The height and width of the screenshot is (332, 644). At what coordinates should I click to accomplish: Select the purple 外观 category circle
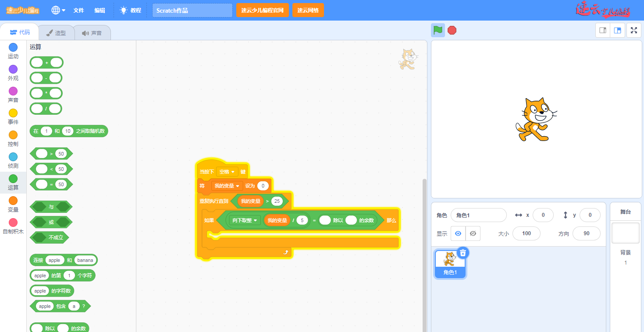pos(13,69)
